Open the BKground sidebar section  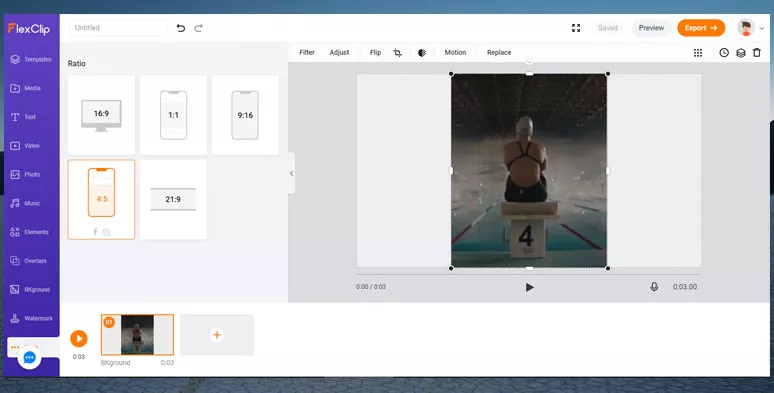30,289
